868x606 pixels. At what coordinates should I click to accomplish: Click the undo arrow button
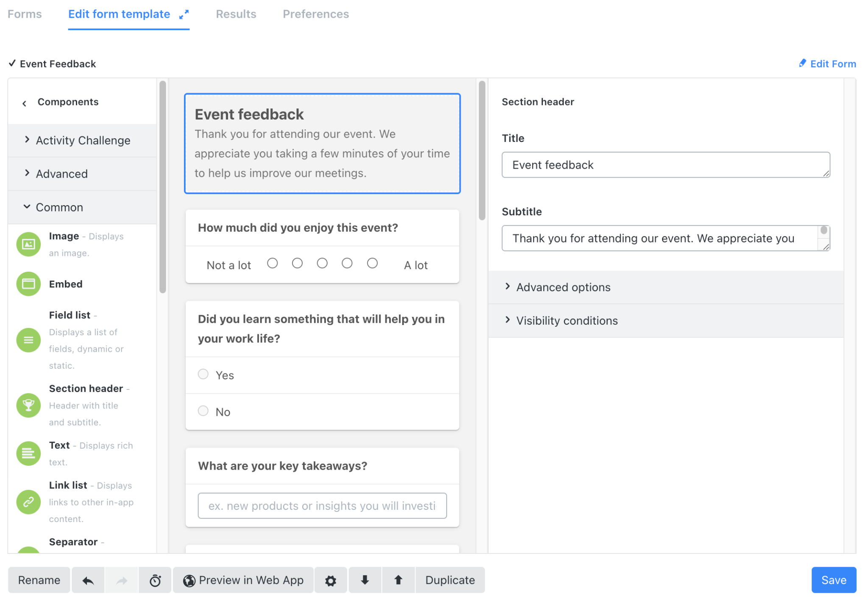(x=88, y=580)
